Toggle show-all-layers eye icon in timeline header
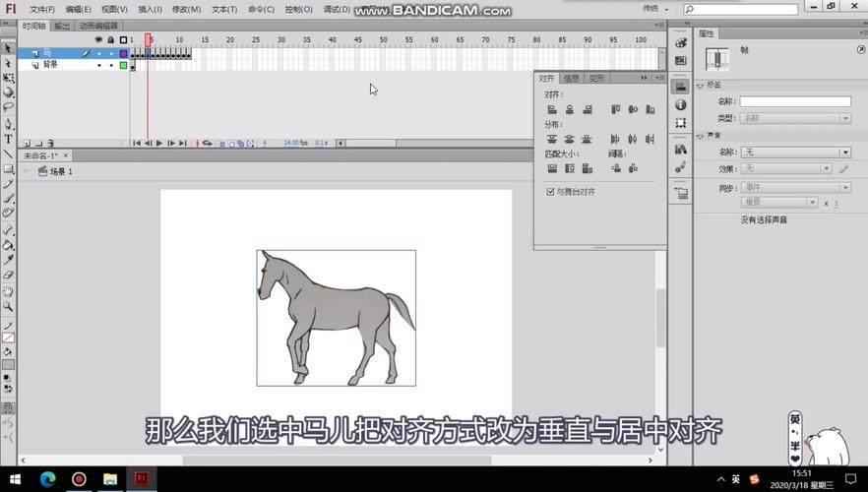The width and height of the screenshot is (868, 492). pyautogui.click(x=99, y=39)
